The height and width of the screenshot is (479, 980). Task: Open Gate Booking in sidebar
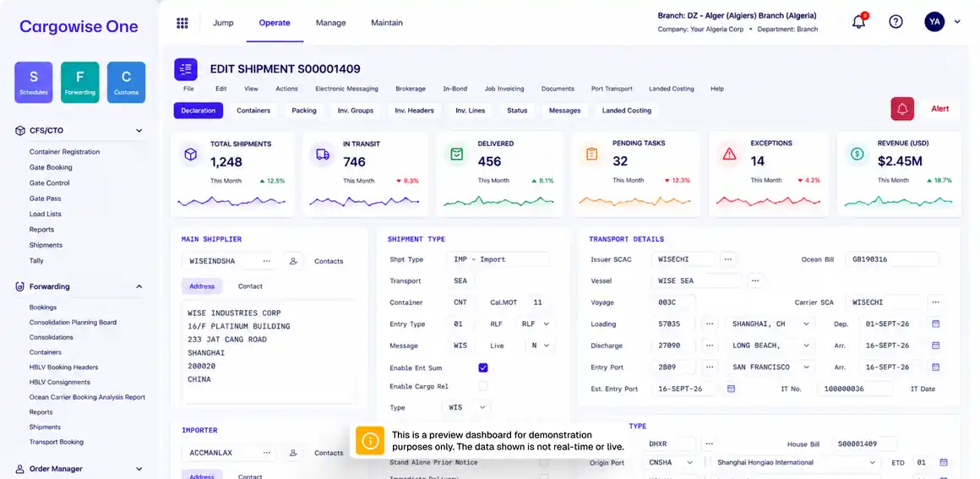51,167
